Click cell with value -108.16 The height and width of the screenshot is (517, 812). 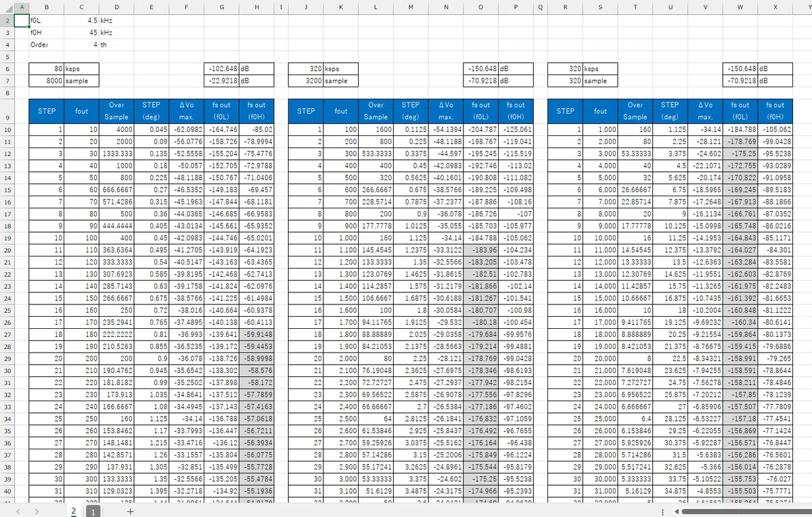tap(516, 202)
